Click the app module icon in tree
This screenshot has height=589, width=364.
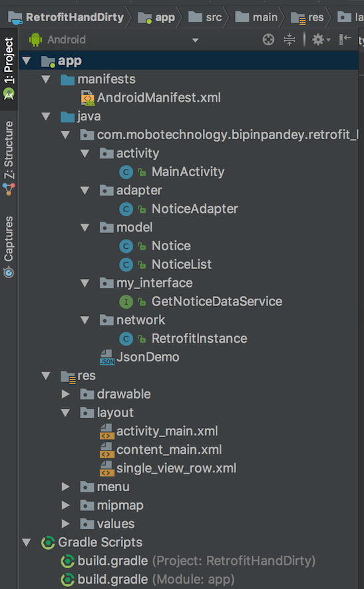pyautogui.click(x=49, y=61)
